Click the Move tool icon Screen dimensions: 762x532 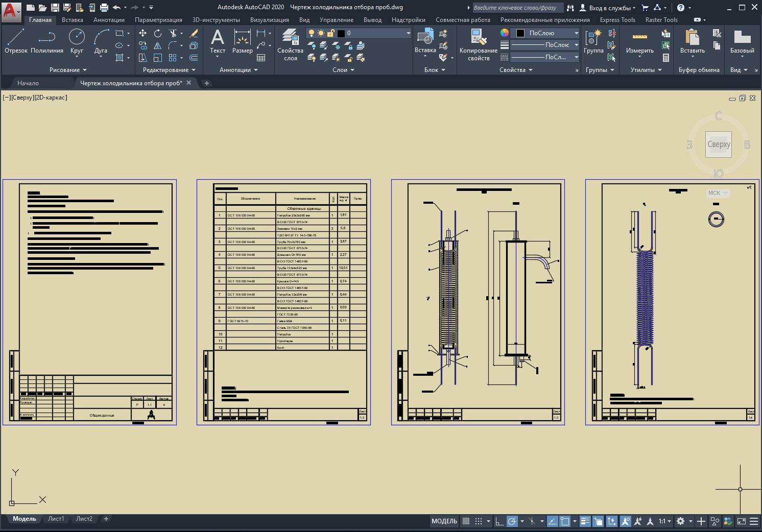143,33
